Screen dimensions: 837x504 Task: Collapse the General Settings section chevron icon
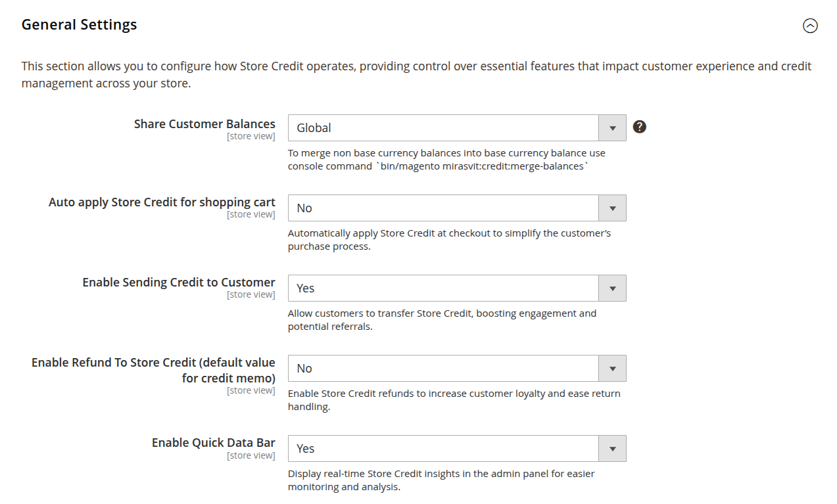[810, 26]
